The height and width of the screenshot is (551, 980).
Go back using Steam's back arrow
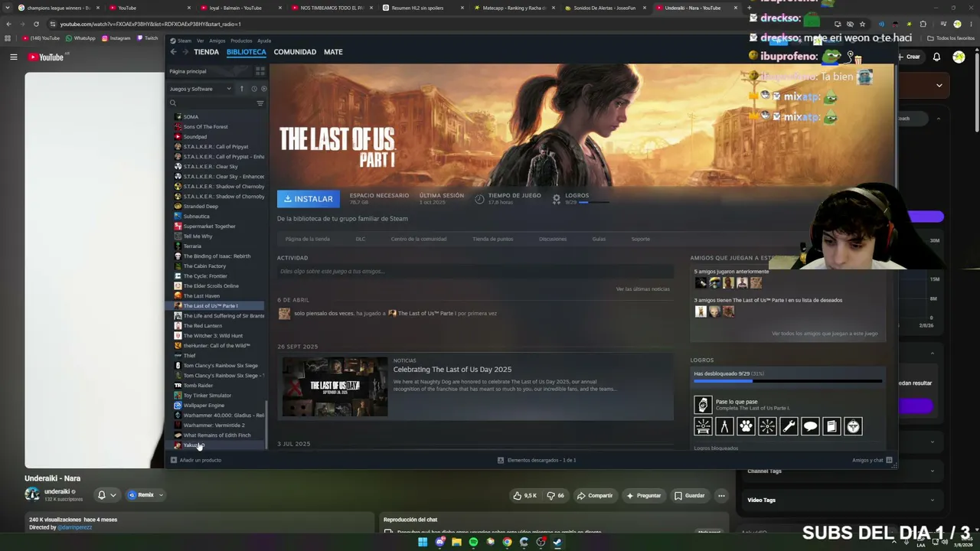[x=174, y=52]
